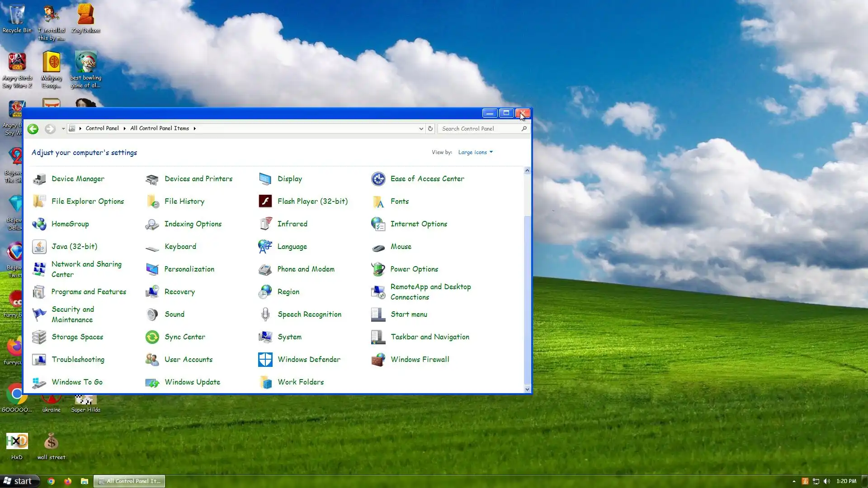Click the Control Panel breadcrumb segment
868x488 pixels.
click(x=102, y=128)
